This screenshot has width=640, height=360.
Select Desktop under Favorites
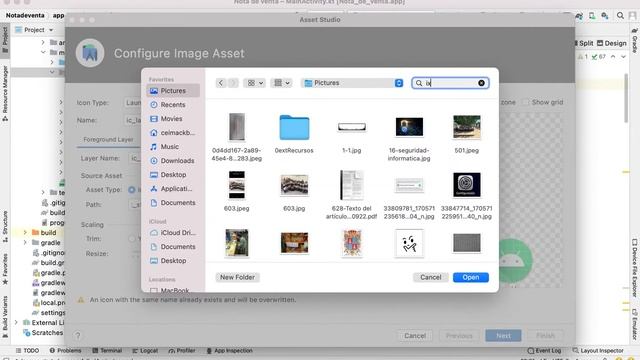173,175
